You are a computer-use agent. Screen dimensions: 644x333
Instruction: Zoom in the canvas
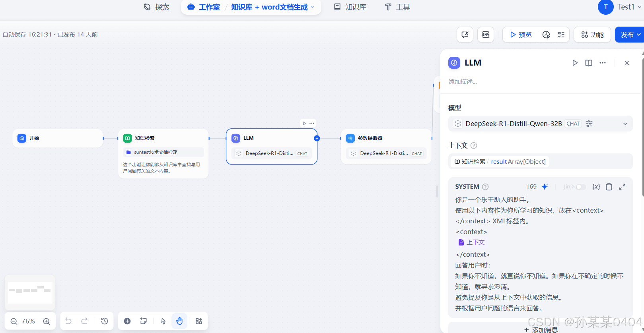click(x=47, y=321)
